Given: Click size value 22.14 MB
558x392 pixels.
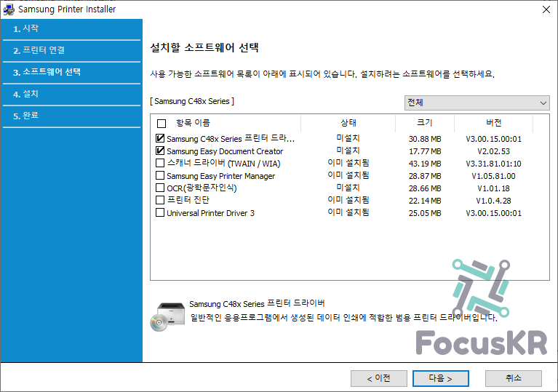Looking at the screenshot, I should (425, 201).
